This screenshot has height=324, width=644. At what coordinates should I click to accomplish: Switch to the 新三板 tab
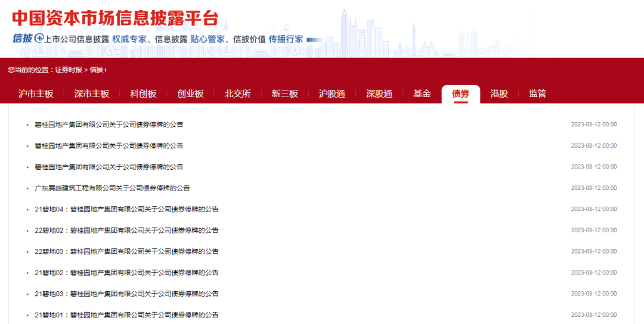pos(284,94)
